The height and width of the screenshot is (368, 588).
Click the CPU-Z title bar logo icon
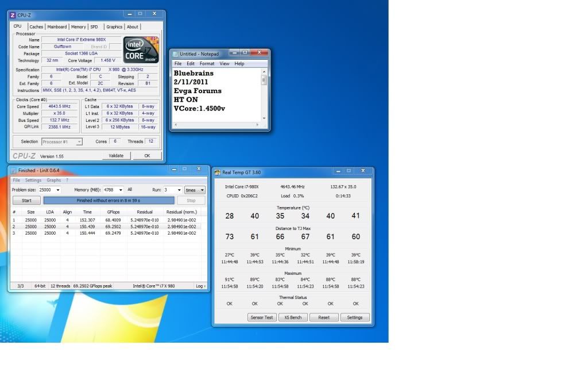click(x=13, y=15)
